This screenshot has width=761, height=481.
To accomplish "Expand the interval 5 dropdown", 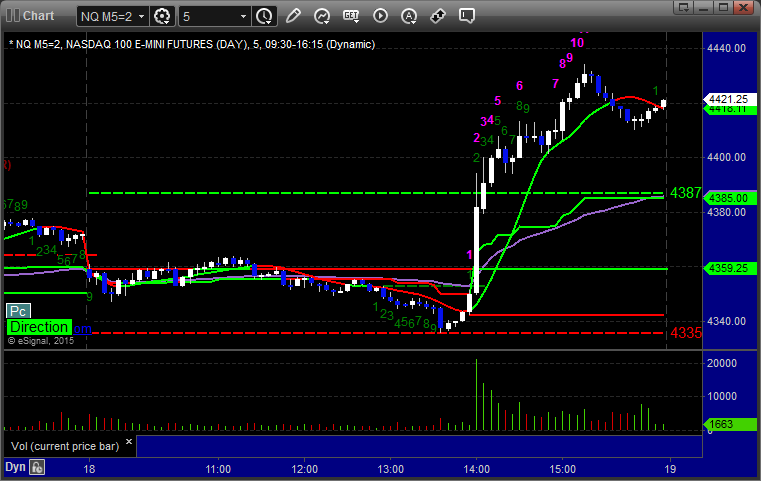I will click(214, 16).
